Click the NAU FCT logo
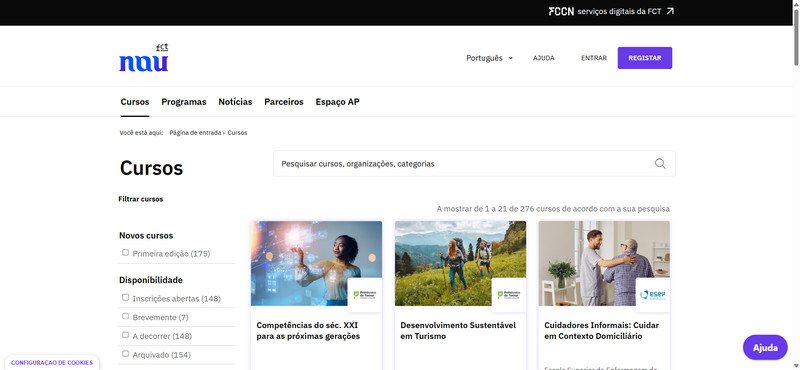The image size is (800, 370). point(144,58)
